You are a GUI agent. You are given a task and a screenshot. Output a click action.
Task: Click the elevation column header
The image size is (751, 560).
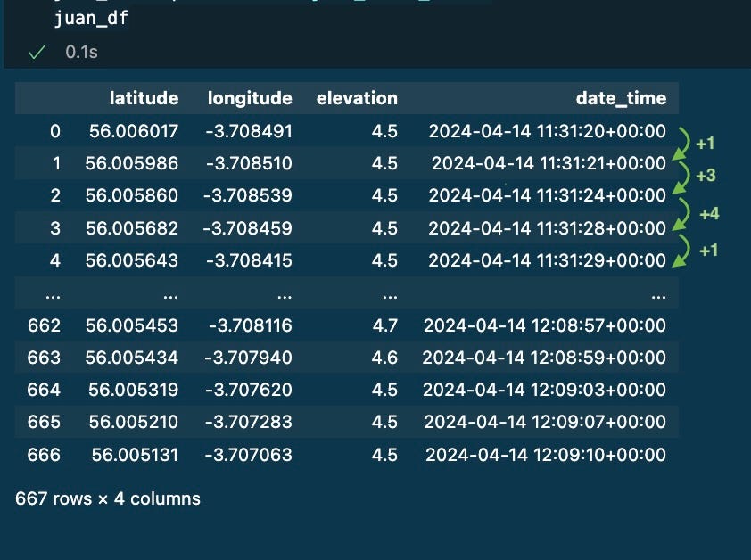coord(357,98)
